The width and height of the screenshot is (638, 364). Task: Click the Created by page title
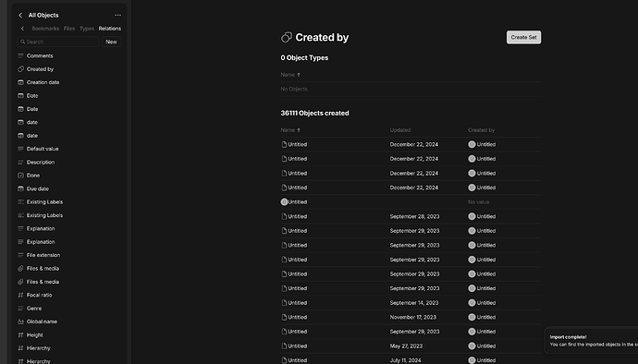pos(322,38)
